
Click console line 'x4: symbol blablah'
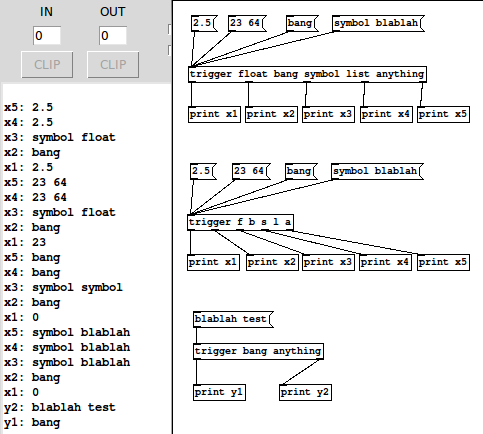(x=67, y=347)
